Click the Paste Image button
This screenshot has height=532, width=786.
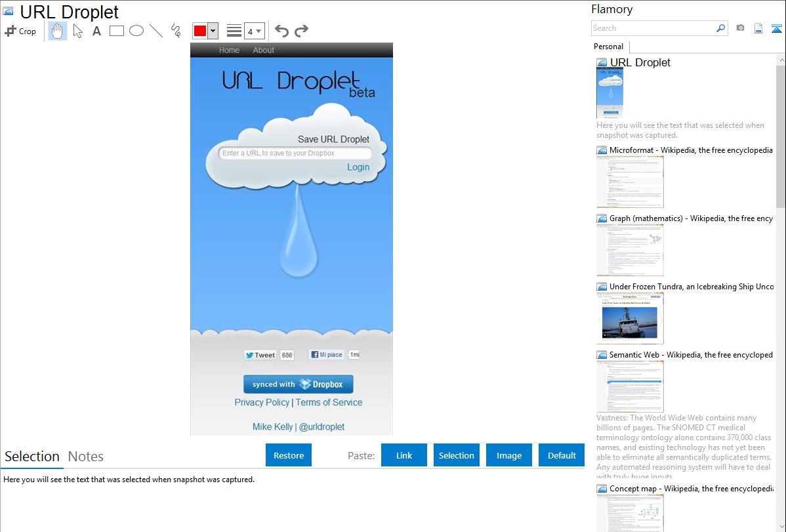(x=508, y=455)
